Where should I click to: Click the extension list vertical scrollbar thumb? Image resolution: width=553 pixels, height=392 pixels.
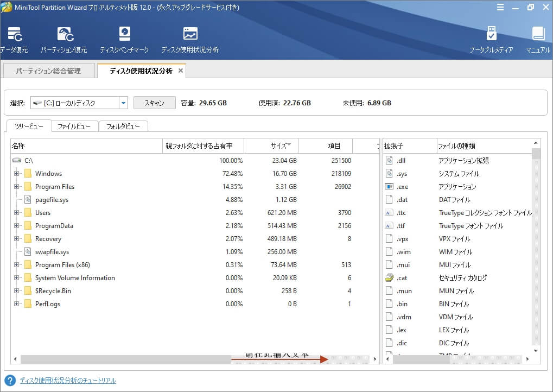click(x=536, y=154)
